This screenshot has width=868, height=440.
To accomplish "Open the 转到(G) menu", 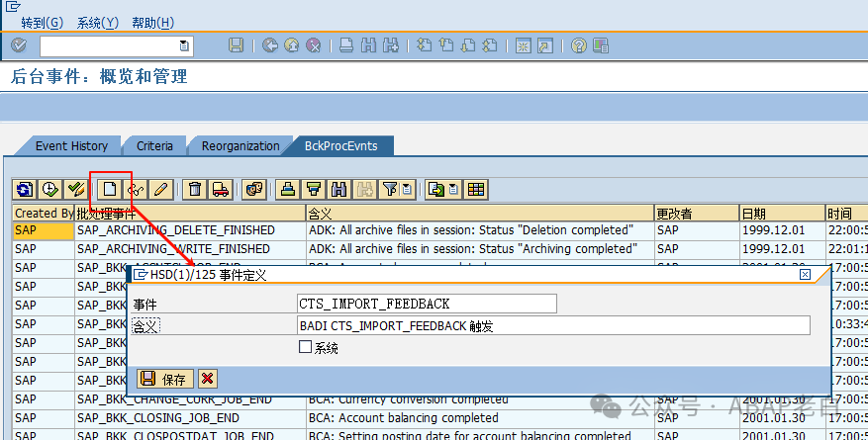I will click(43, 23).
